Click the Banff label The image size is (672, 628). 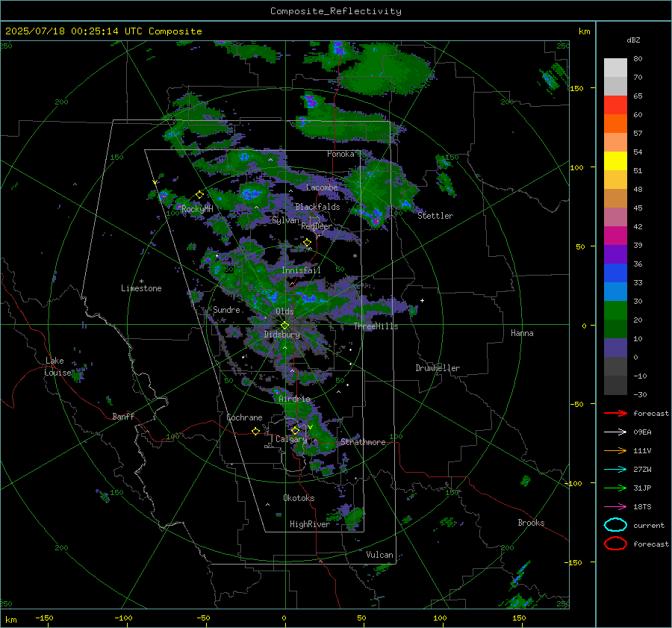click(123, 416)
